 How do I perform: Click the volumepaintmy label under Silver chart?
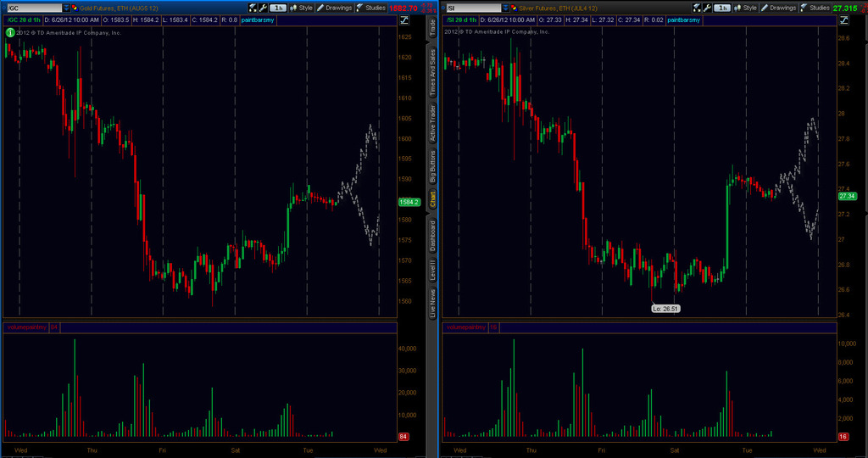point(465,327)
